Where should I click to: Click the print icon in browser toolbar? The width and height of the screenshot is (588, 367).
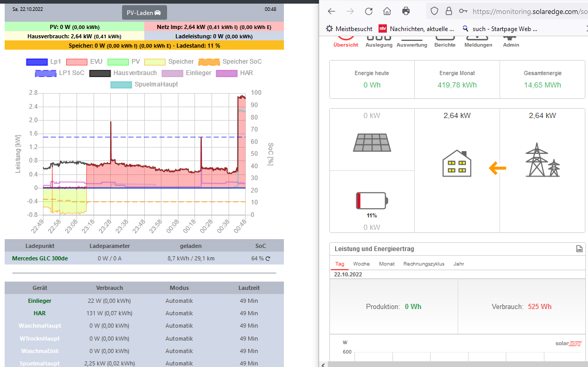tap(406, 11)
